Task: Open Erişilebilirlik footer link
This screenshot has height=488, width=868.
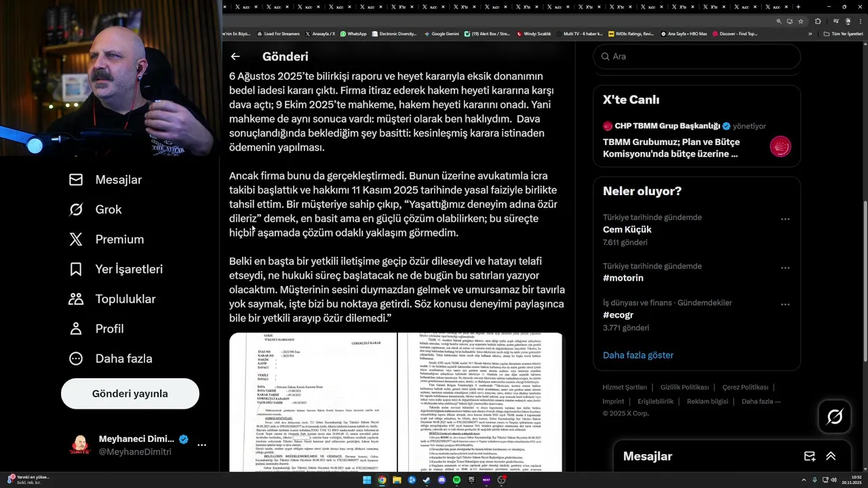Action: click(x=656, y=401)
